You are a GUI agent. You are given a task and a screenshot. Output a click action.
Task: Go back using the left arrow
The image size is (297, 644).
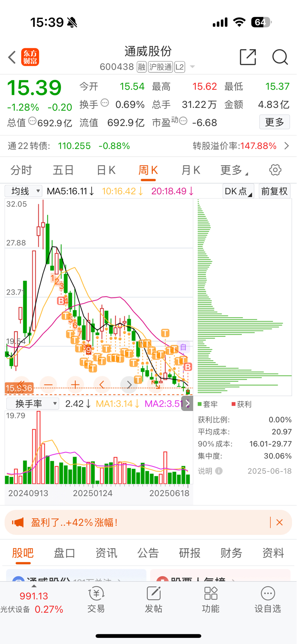coord(12,57)
